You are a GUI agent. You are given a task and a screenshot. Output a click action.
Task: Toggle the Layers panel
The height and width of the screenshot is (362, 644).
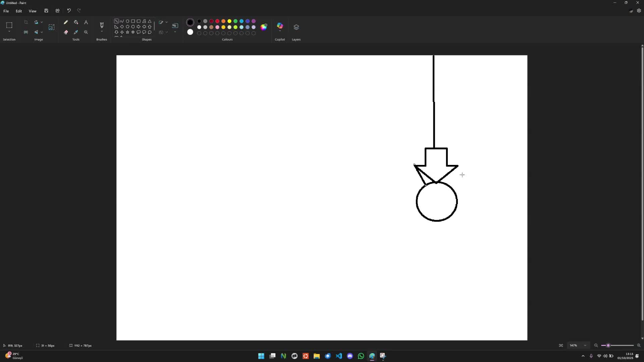pos(296,27)
